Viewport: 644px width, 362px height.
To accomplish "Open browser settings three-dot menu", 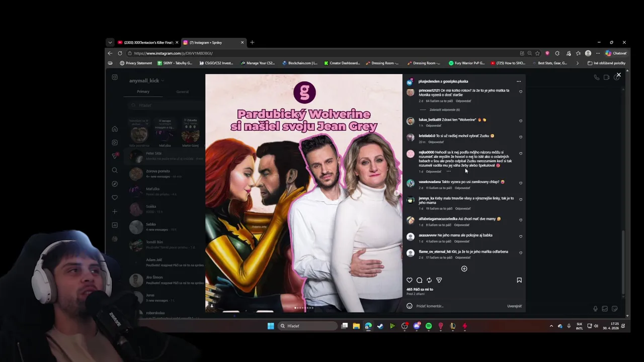I will [x=598, y=53].
